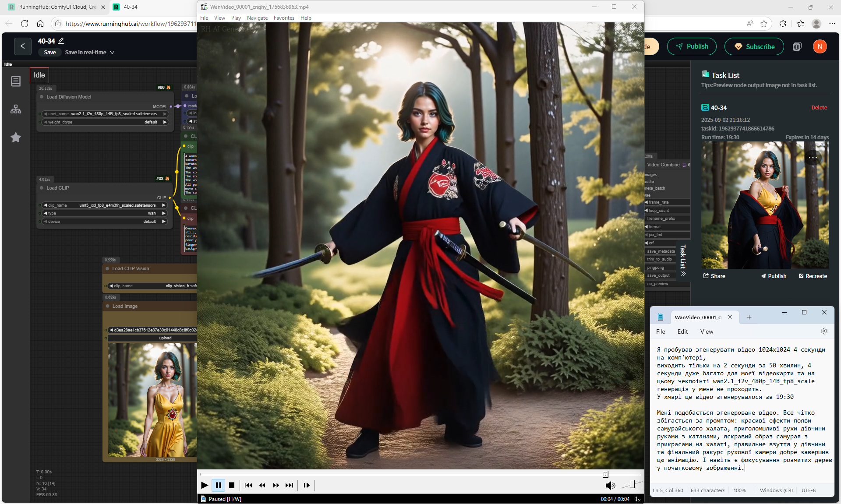The image size is (841, 504).
Task: Open the 40-34 task result thumbnail
Action: click(x=765, y=205)
